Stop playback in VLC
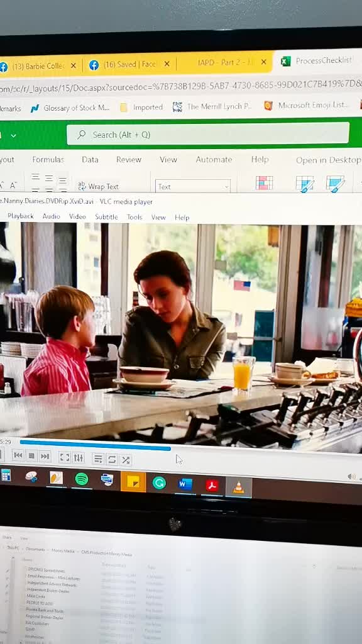 coord(31,456)
